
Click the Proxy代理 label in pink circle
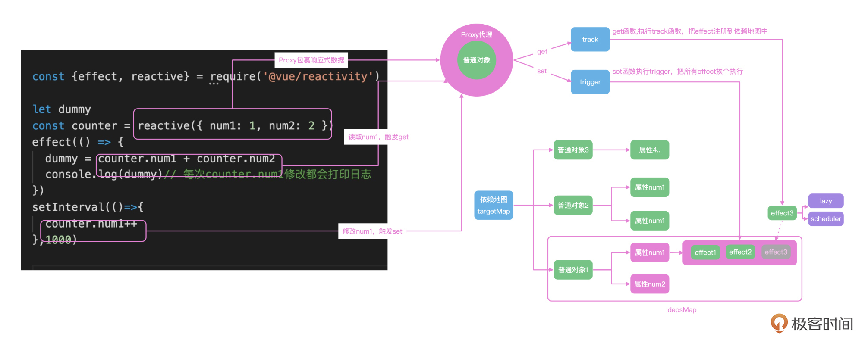(477, 35)
